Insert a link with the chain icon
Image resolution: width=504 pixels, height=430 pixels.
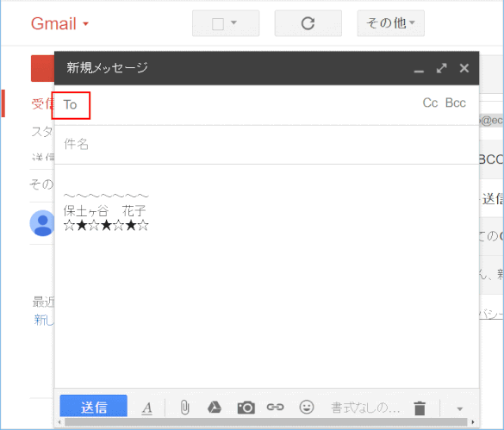tap(275, 408)
